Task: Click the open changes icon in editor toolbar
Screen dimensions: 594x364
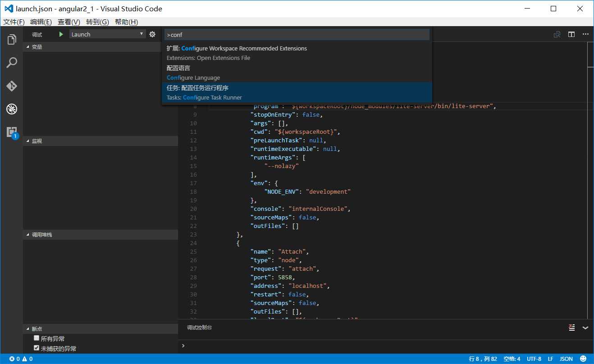Action: [x=557, y=34]
